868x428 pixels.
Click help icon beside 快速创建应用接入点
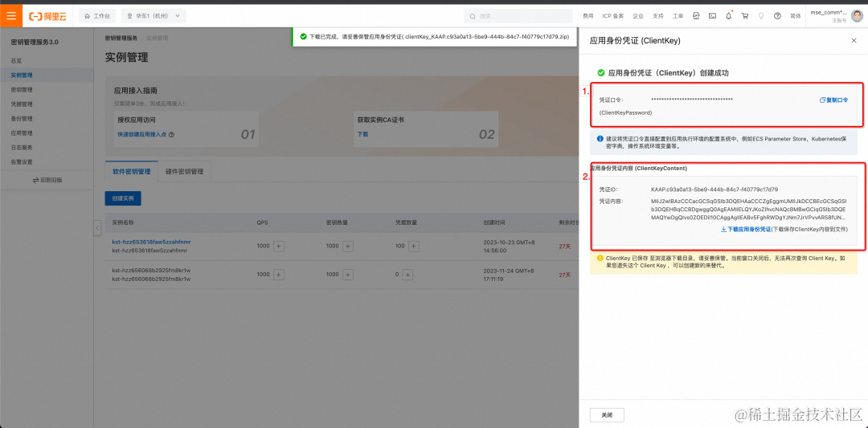172,134
